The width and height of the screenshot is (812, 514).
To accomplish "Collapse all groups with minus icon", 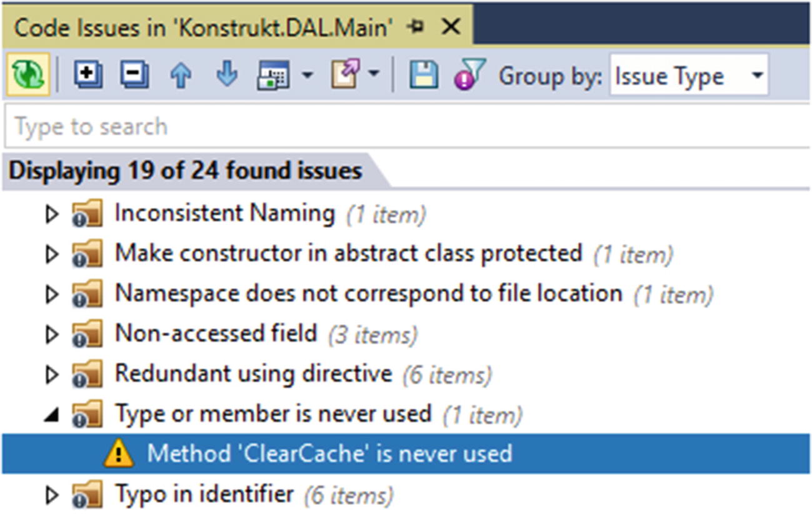I will click(x=134, y=76).
